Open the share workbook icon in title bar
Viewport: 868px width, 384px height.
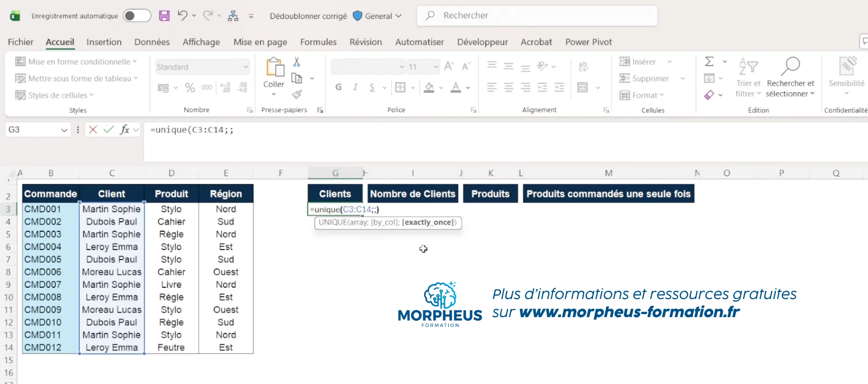pyautogui.click(x=233, y=16)
